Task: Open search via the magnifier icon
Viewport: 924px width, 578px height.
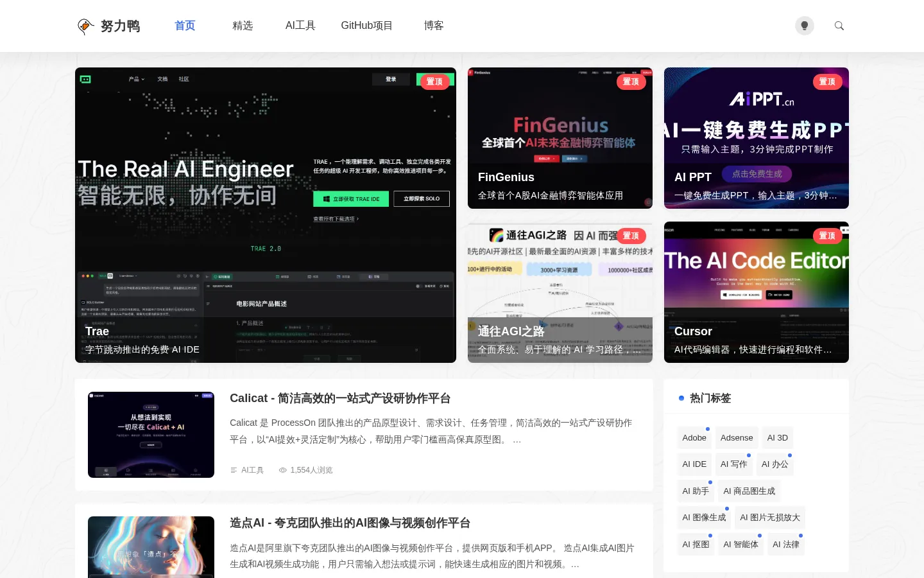Action: (839, 26)
